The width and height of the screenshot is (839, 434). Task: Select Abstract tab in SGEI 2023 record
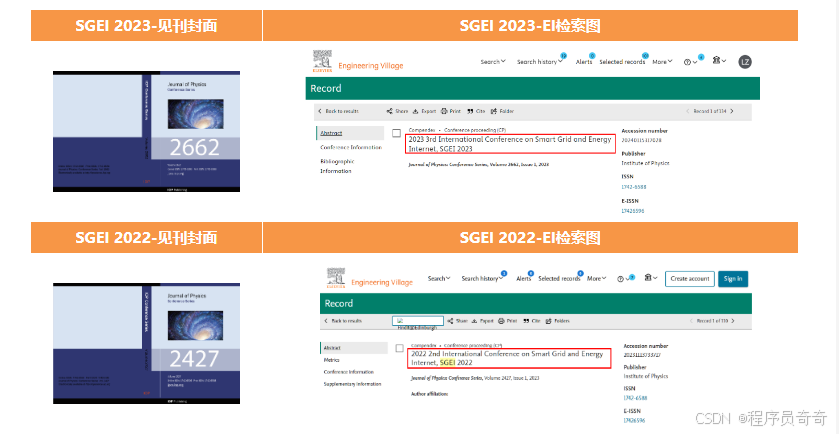click(x=350, y=133)
